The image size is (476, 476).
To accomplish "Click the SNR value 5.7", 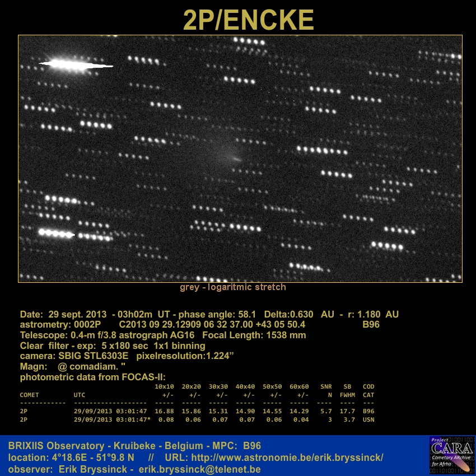I will point(326,412).
